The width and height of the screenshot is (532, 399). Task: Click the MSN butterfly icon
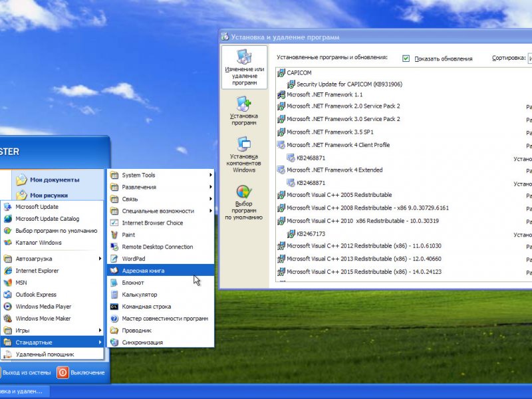pos(8,283)
